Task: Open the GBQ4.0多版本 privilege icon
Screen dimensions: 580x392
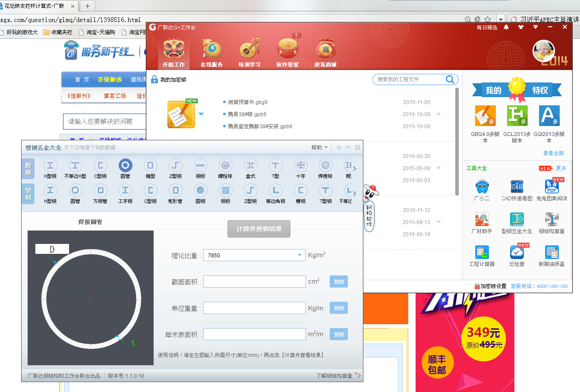Action: click(x=485, y=116)
